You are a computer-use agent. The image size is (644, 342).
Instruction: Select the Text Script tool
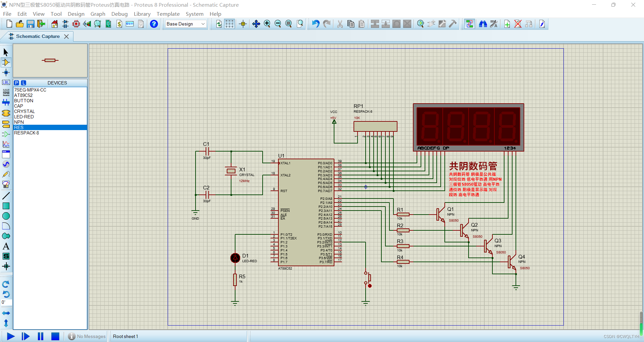point(6,93)
